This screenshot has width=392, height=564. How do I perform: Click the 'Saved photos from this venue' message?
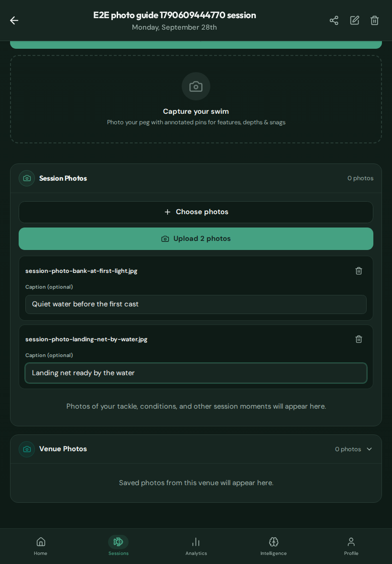click(x=196, y=483)
